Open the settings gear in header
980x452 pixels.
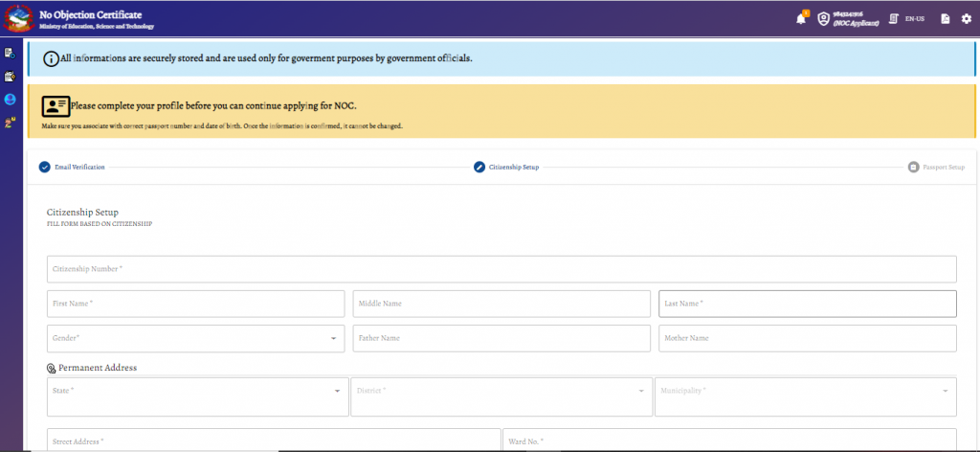967,19
